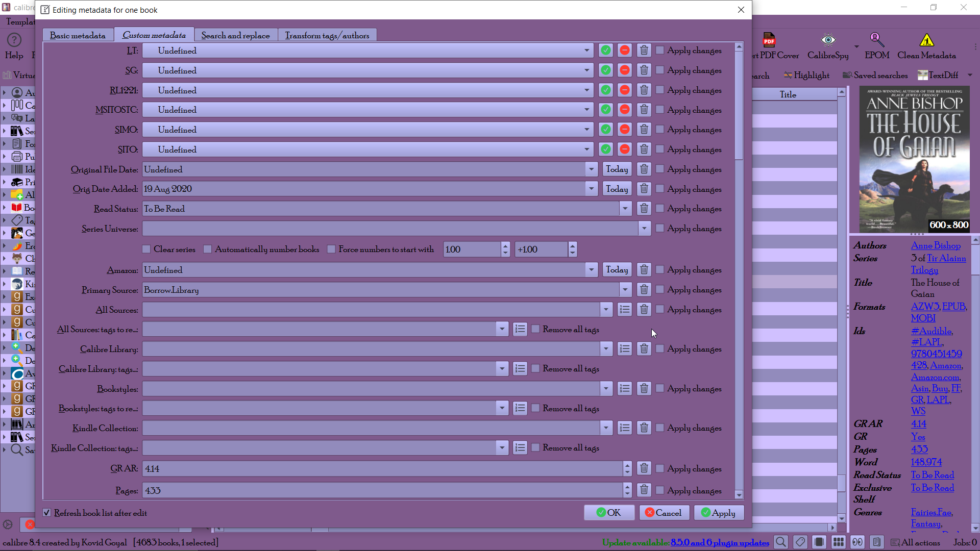Open the Search and replace tab
The image size is (980, 551).
(235, 35)
